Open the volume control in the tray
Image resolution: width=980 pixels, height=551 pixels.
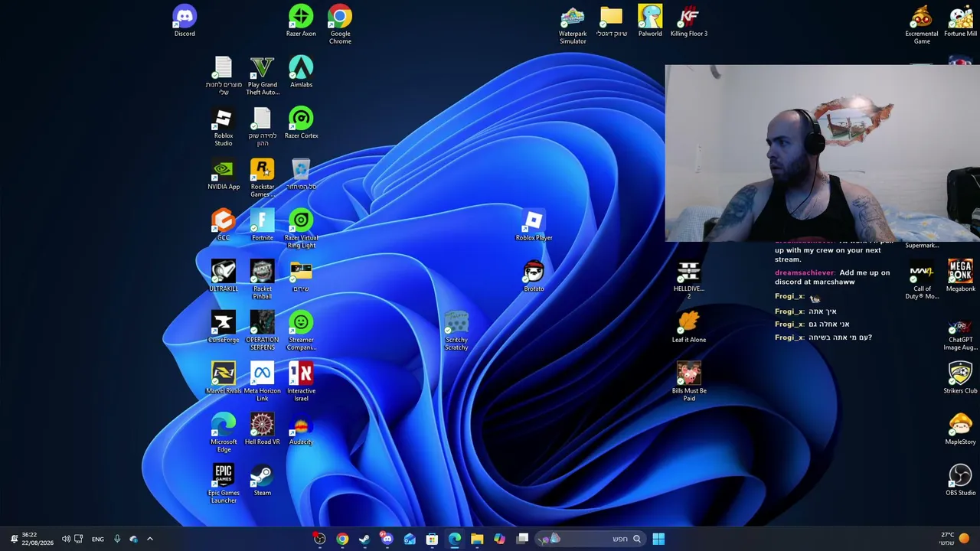[66, 539]
